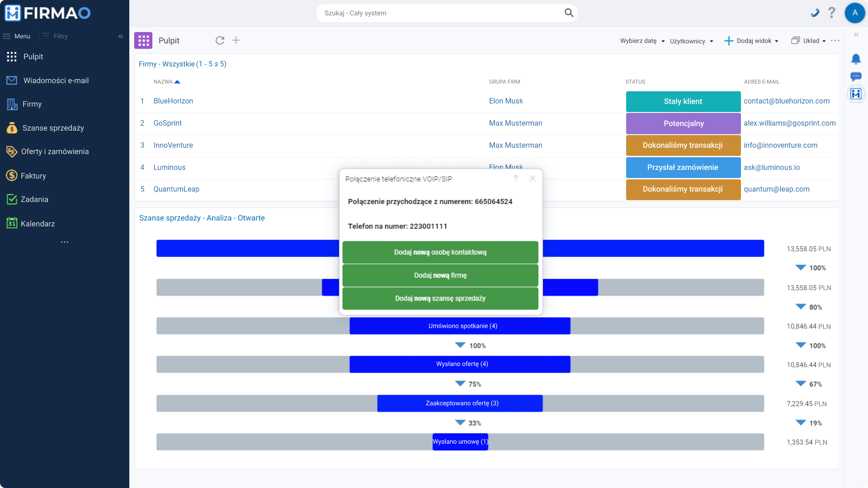Refresh the Pulpit dashboard
The image size is (868, 488).
coord(220,41)
